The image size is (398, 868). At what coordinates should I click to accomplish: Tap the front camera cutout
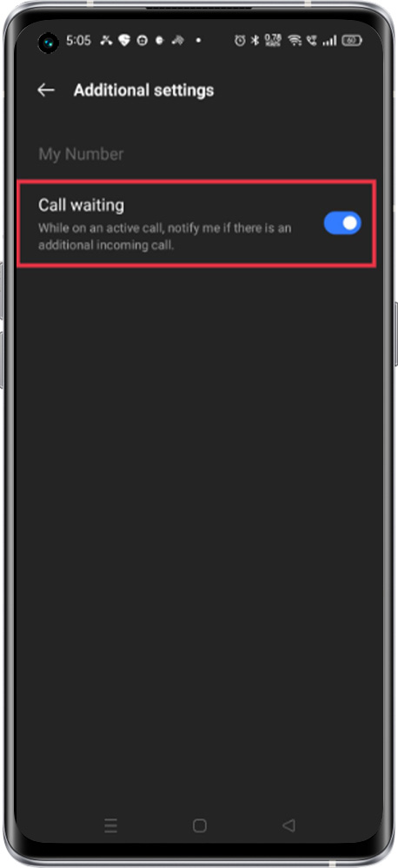[x=48, y=42]
